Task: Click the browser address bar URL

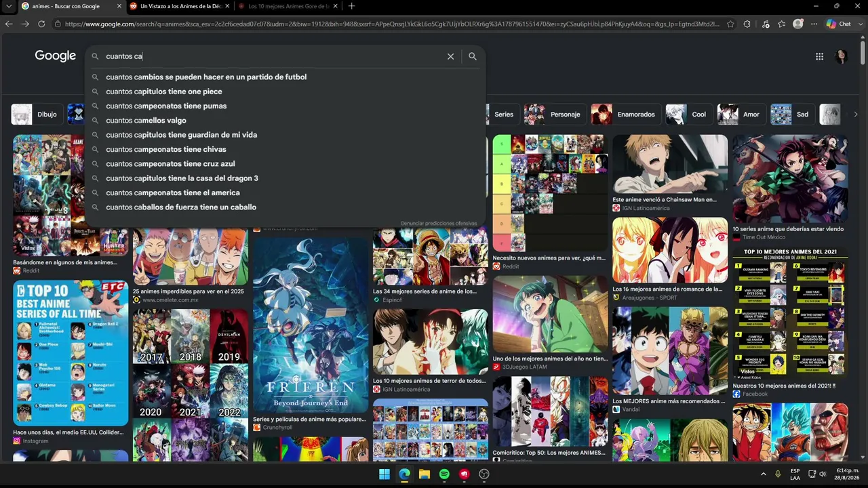Action: (x=392, y=24)
